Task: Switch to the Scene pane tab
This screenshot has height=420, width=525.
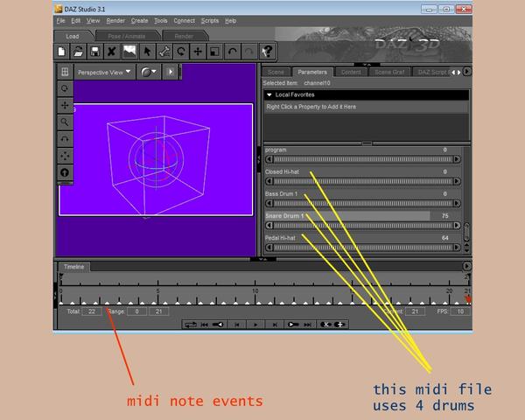Action: click(x=276, y=72)
